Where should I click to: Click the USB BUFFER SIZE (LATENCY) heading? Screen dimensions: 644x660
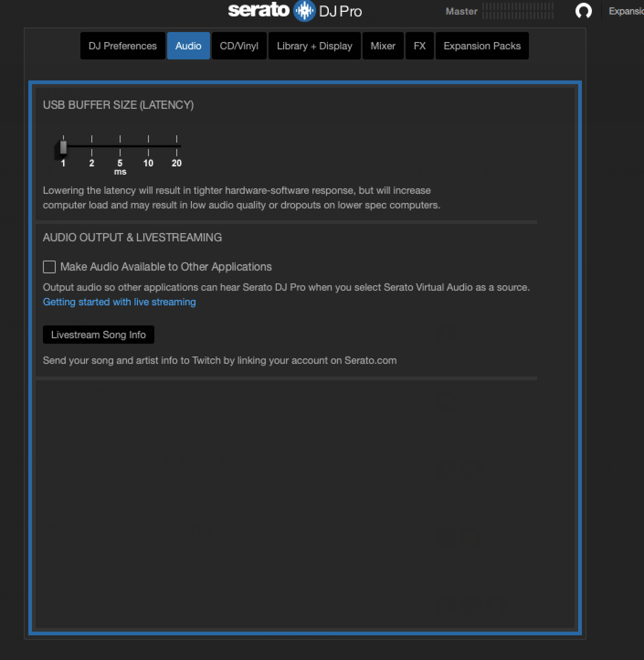click(x=118, y=105)
